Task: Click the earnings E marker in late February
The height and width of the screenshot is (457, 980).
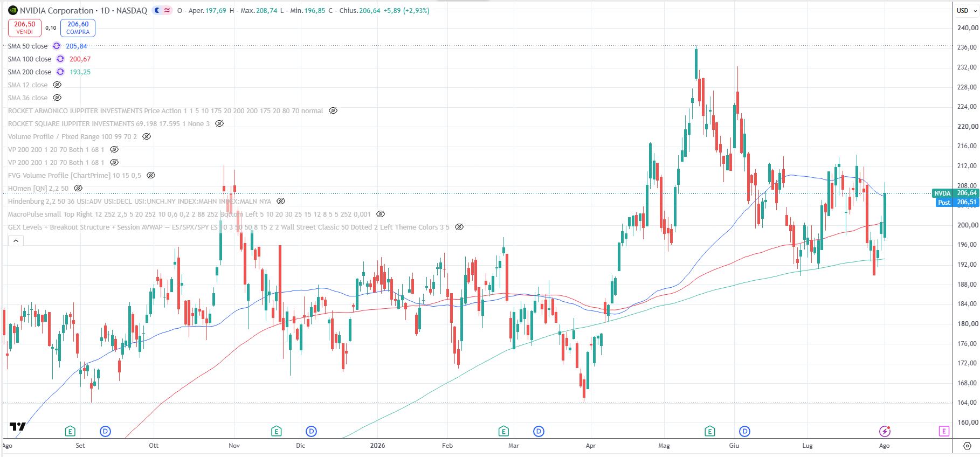Action: pyautogui.click(x=503, y=431)
